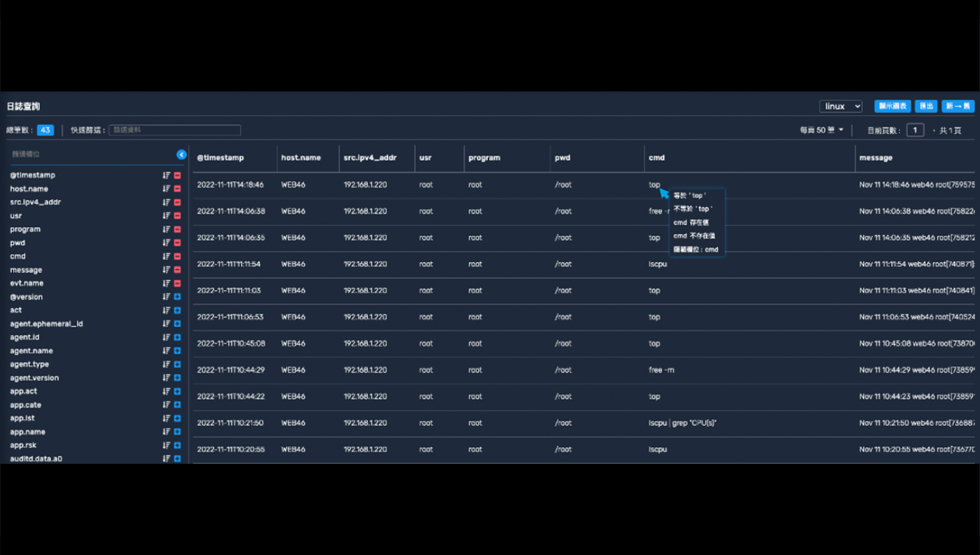
Task: Add @version column with blue plus
Action: pos(177,297)
